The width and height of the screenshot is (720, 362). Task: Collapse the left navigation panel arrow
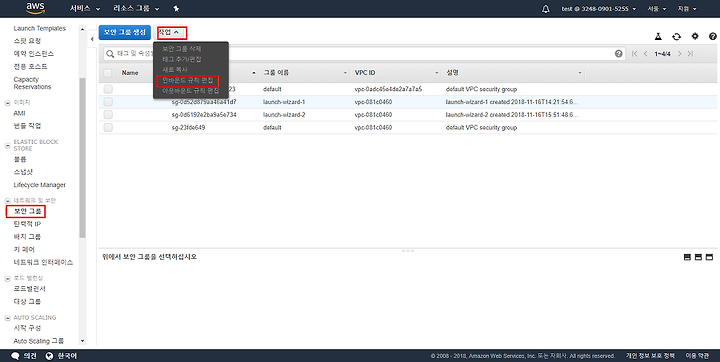click(92, 39)
